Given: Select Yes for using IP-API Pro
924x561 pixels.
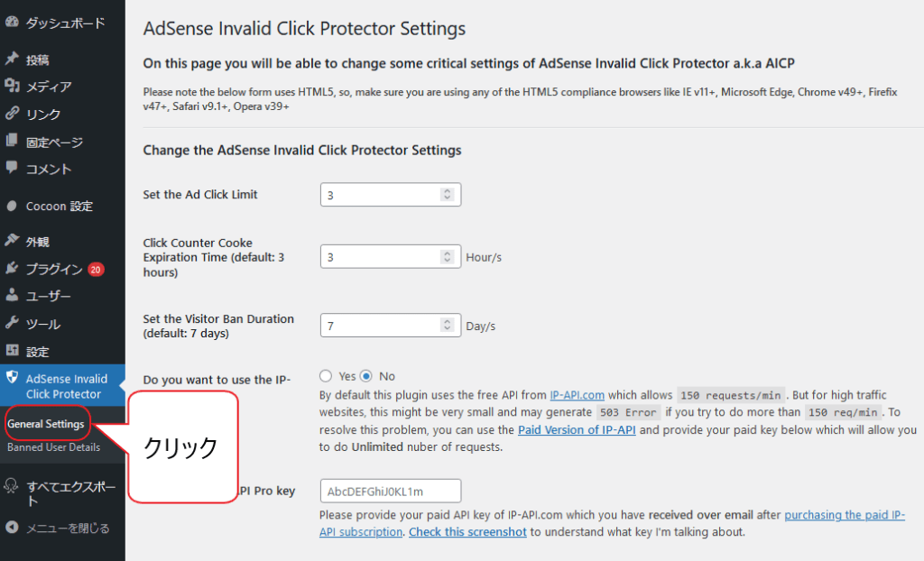Looking at the screenshot, I should click(326, 376).
